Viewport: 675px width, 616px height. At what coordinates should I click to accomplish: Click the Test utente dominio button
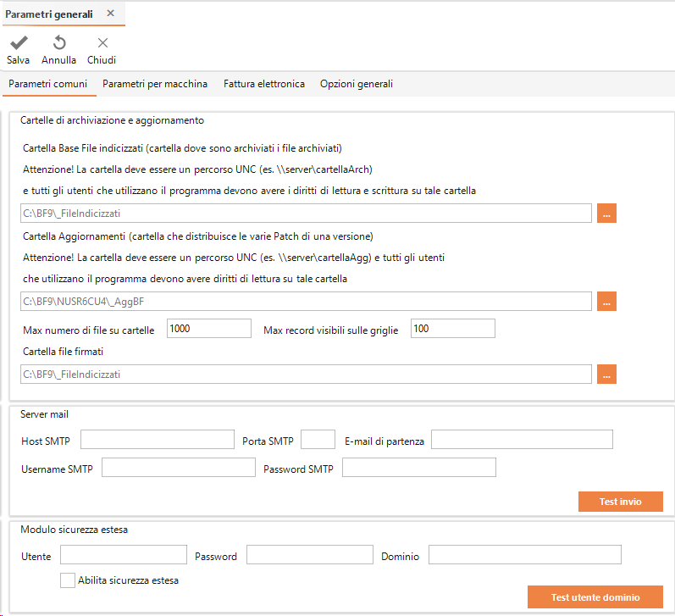pyautogui.click(x=595, y=597)
